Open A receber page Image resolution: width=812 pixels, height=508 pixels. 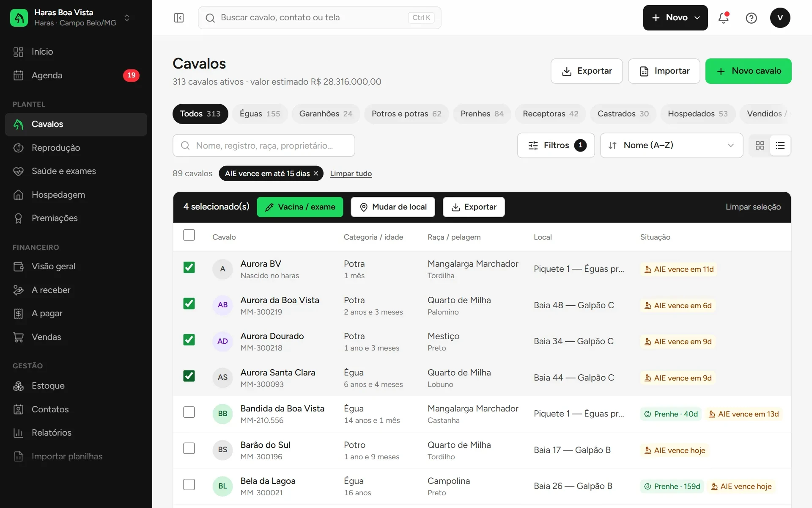click(76, 290)
